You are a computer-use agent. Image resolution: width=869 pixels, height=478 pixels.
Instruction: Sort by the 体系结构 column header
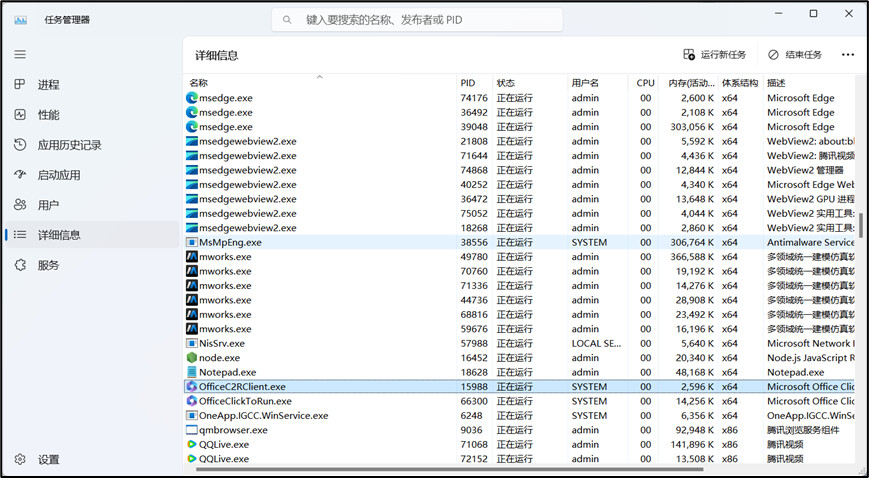tap(740, 83)
